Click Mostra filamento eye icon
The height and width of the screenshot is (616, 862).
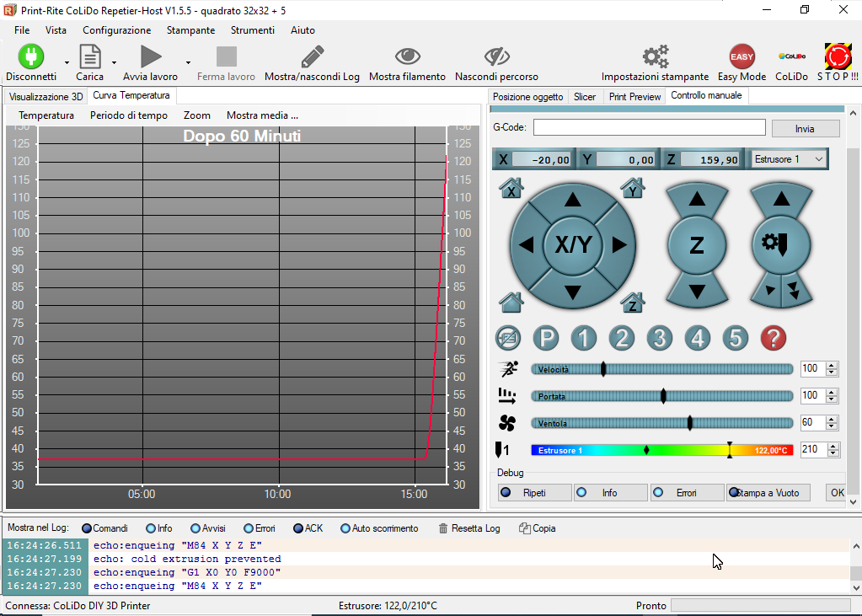tap(407, 57)
